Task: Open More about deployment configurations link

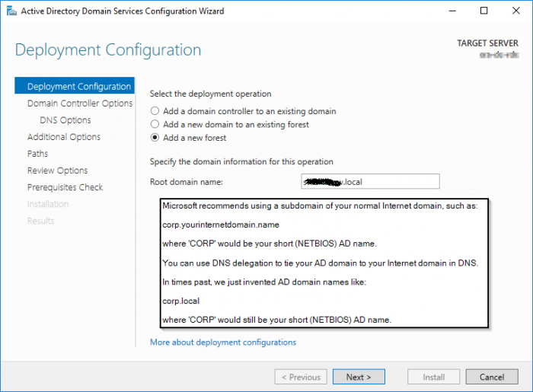Action: point(223,342)
